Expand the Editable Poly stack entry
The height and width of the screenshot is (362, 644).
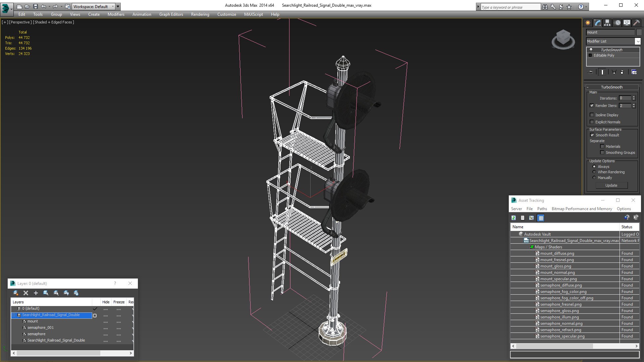pos(590,55)
